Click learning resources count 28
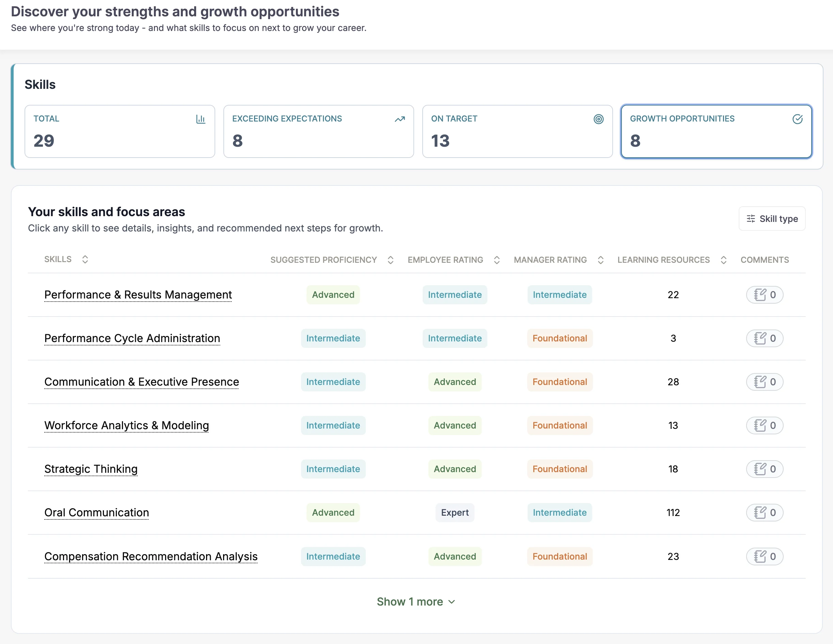The width and height of the screenshot is (833, 644). click(673, 382)
